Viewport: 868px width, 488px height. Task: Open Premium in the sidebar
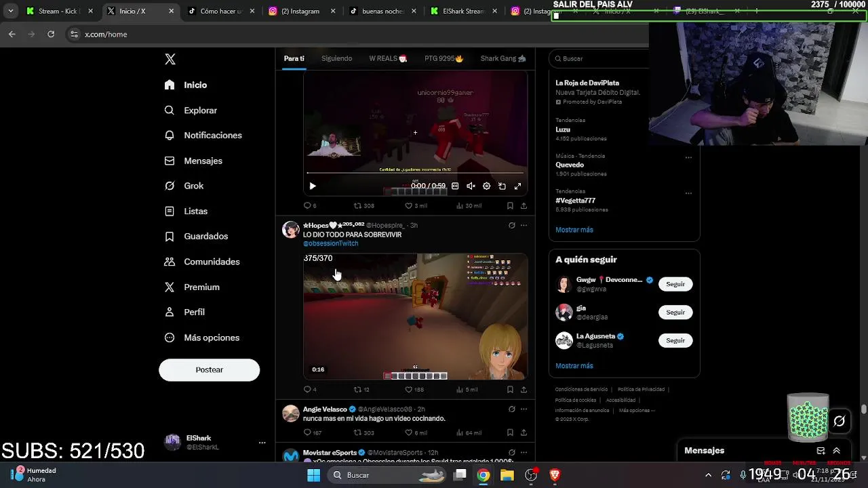point(193,287)
